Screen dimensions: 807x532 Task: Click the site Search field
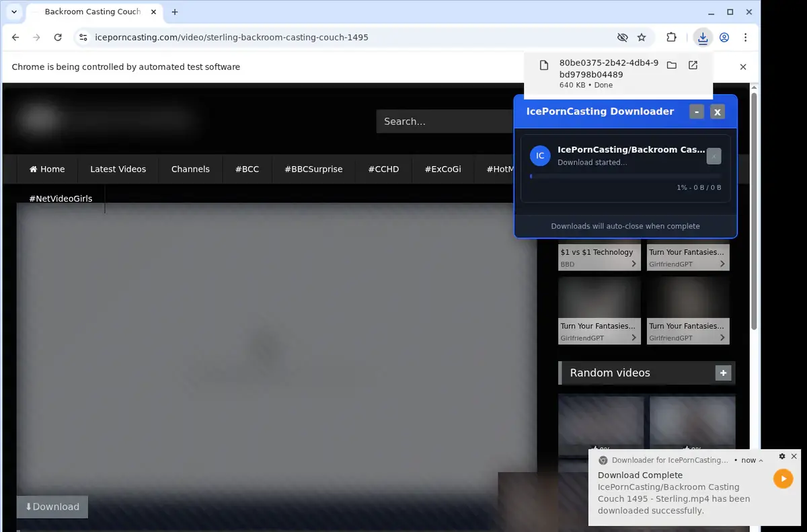[445, 122]
